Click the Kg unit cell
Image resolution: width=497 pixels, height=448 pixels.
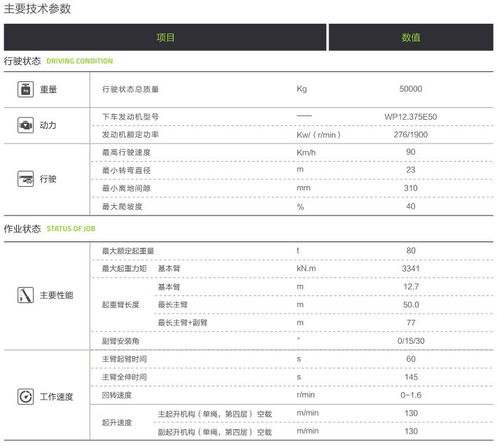[x=302, y=89]
